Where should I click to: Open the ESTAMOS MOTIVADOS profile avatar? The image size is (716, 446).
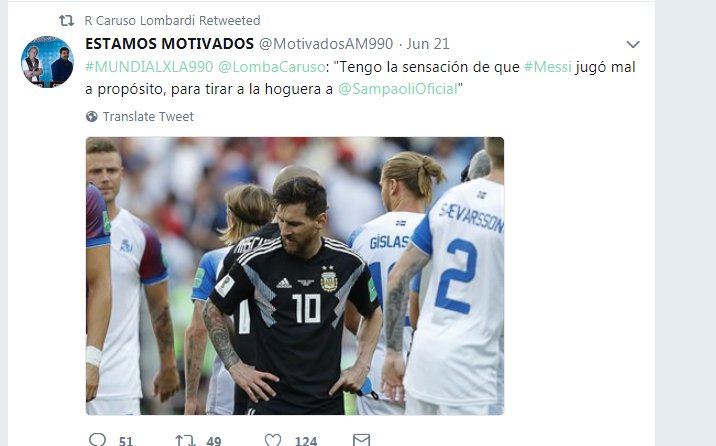tap(47, 62)
